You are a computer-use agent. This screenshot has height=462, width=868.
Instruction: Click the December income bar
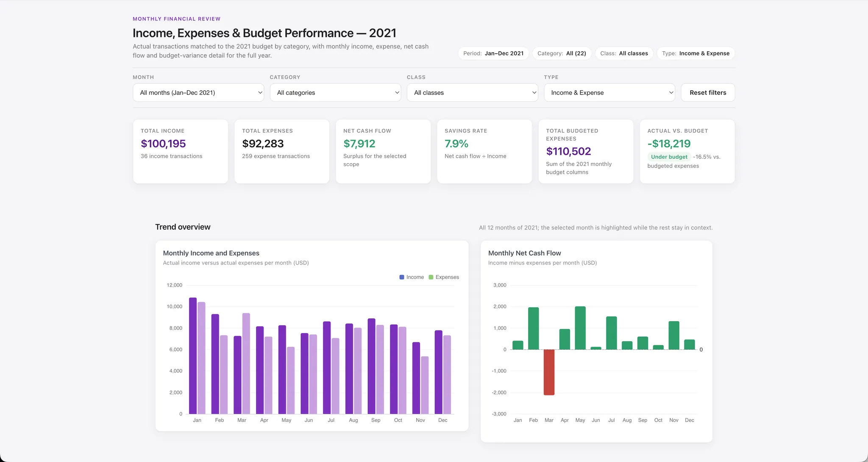(439, 372)
